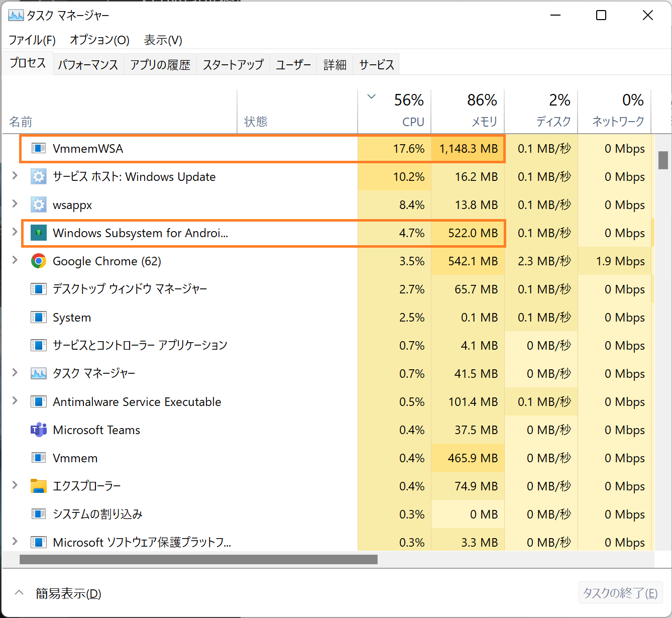Click the 簡易表示(D) link
Viewport: 672px width, 618px height.
68,593
